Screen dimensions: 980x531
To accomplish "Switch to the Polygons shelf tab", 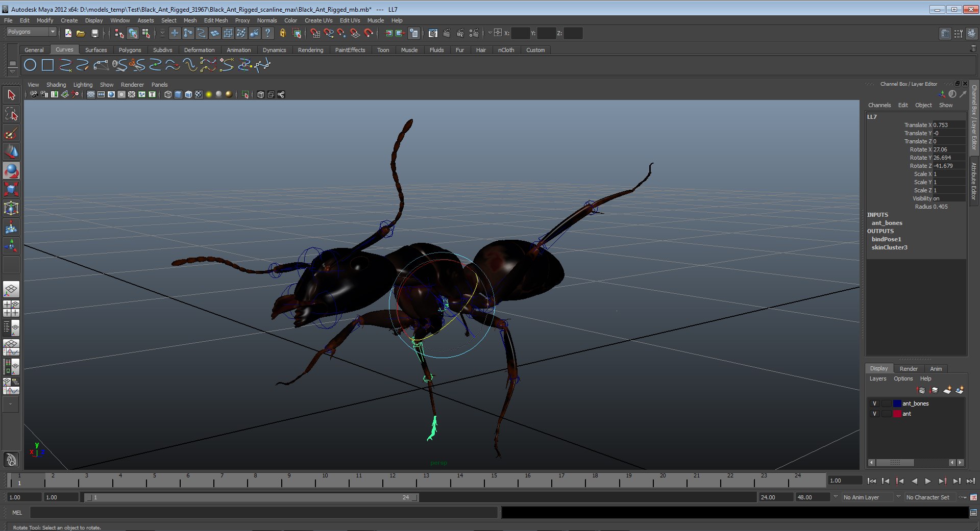I will 130,50.
